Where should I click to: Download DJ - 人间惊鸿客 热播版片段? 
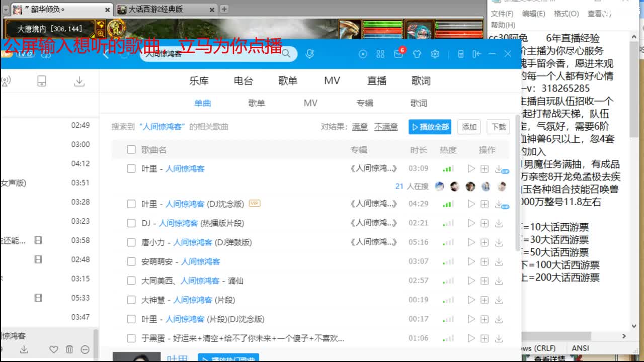click(499, 223)
